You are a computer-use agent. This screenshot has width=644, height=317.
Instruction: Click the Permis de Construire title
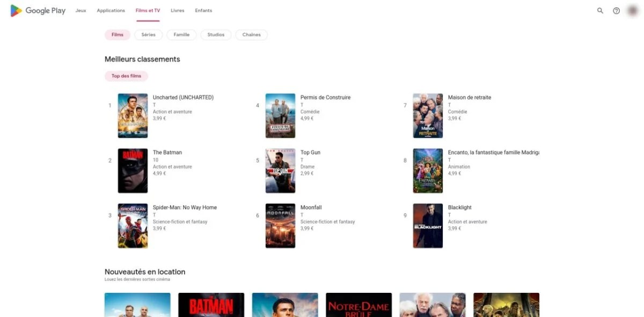pyautogui.click(x=325, y=98)
